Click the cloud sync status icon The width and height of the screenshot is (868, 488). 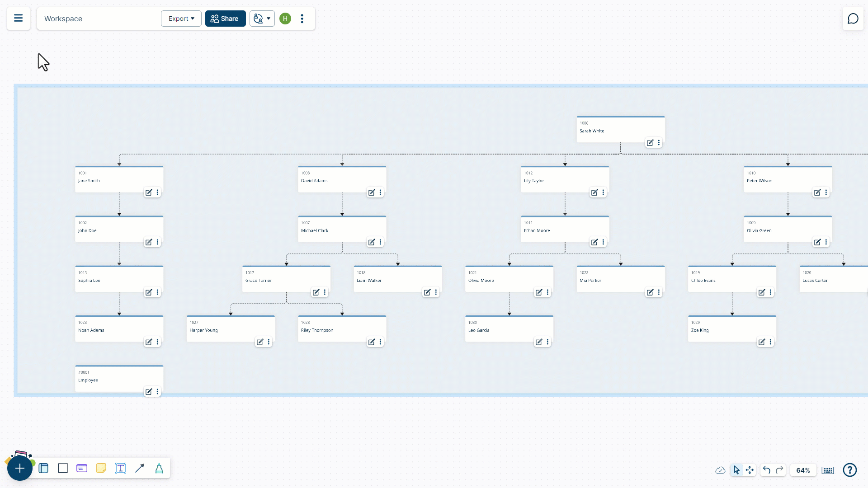tap(720, 470)
